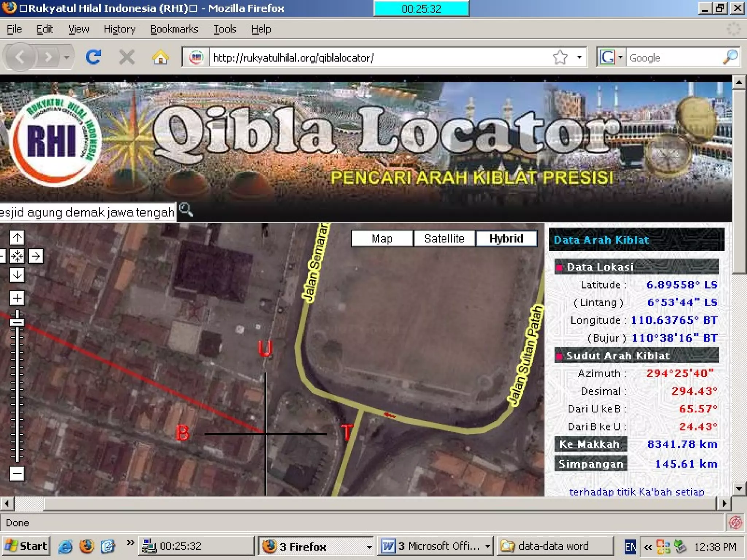The width and height of the screenshot is (747, 560).
Task: Select the Hybrid map view
Action: click(x=506, y=238)
